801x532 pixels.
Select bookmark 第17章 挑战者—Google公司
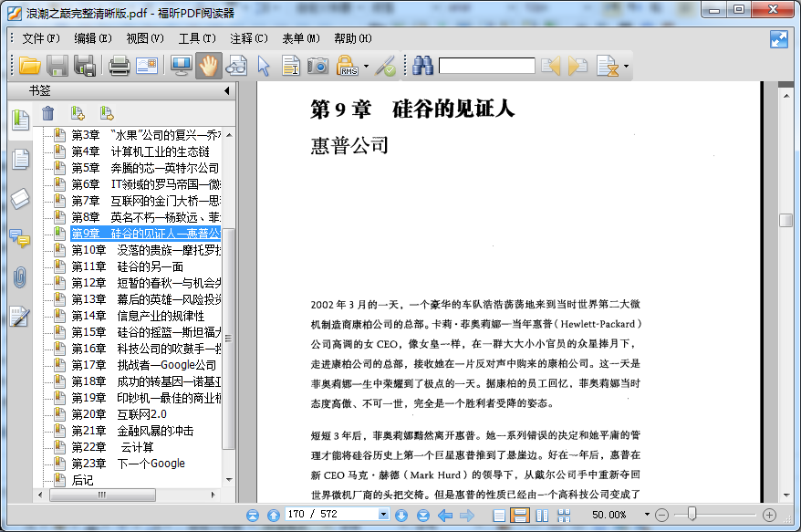click(x=143, y=365)
